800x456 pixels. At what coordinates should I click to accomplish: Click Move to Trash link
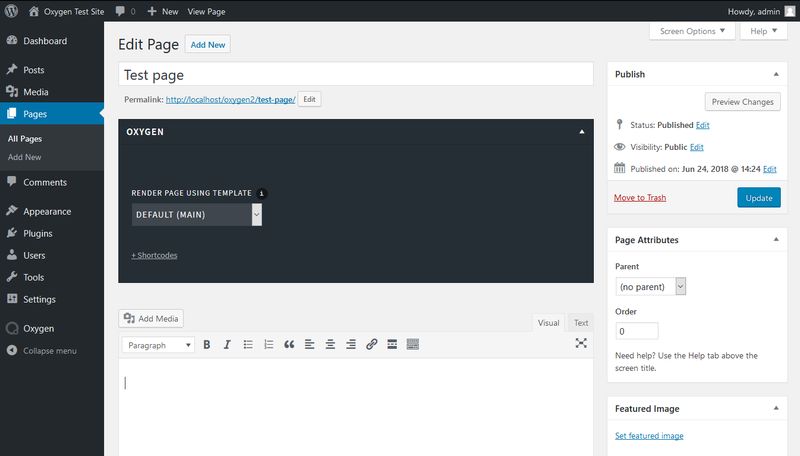(x=640, y=198)
